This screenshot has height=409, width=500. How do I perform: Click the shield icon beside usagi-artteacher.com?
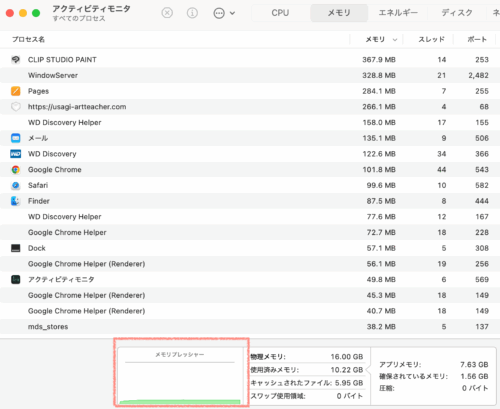pyautogui.click(x=16, y=107)
